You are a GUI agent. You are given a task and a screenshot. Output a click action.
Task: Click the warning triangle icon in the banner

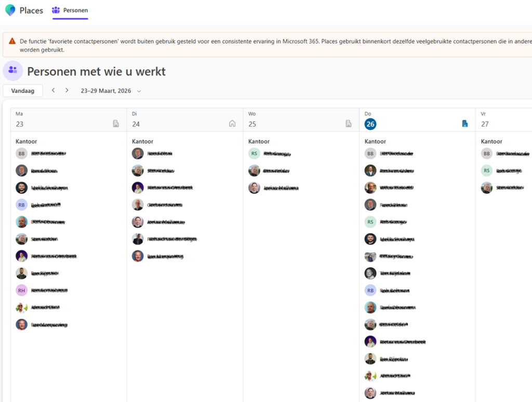pos(12,41)
